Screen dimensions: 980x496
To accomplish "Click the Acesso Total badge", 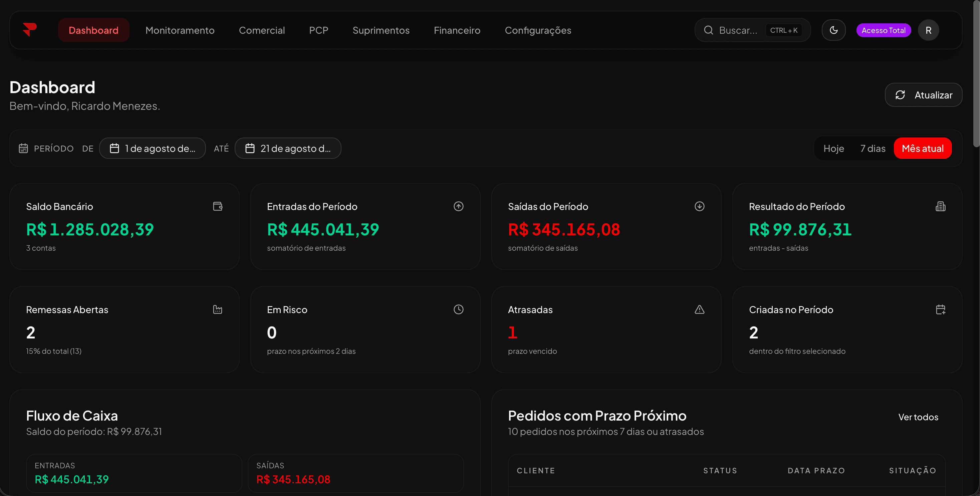I will click(x=884, y=30).
